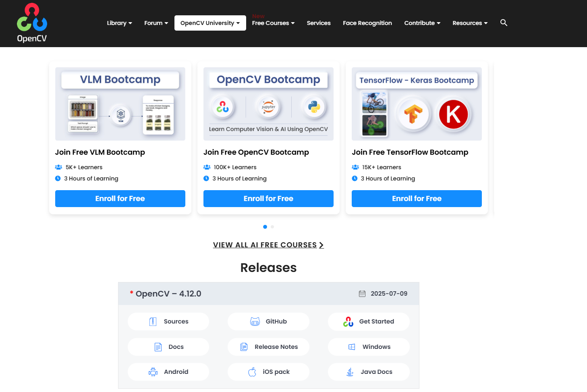Click the Java Docs coffee cup icon
Screen dimensions: 587x392
click(x=350, y=372)
